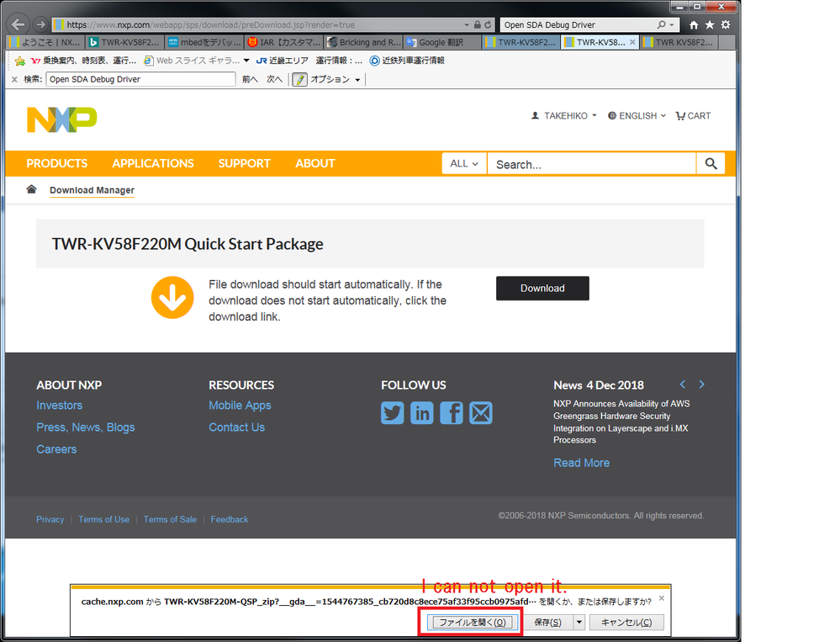
Task: Switch to the 'ようこそ | NX...' tab
Action: point(46,42)
